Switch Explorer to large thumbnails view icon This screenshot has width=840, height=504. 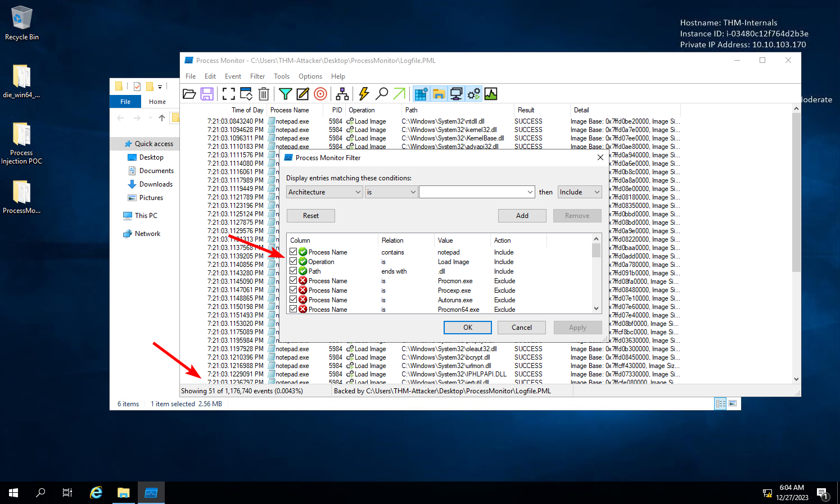733,403
